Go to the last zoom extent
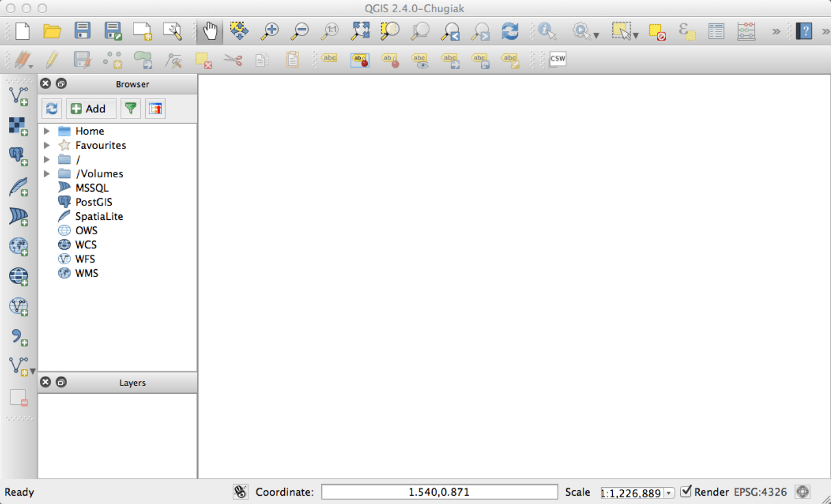Image resolution: width=831 pixels, height=504 pixels. pos(450,31)
